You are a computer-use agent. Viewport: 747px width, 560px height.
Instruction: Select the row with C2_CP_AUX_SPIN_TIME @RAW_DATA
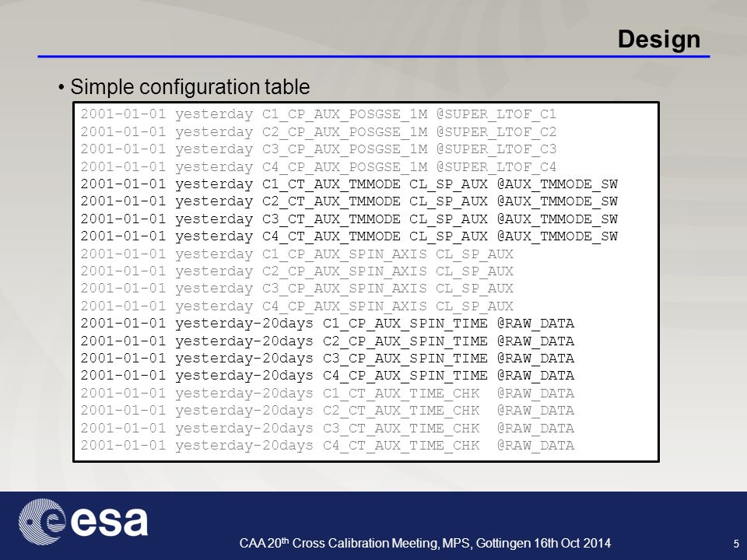tap(328, 341)
